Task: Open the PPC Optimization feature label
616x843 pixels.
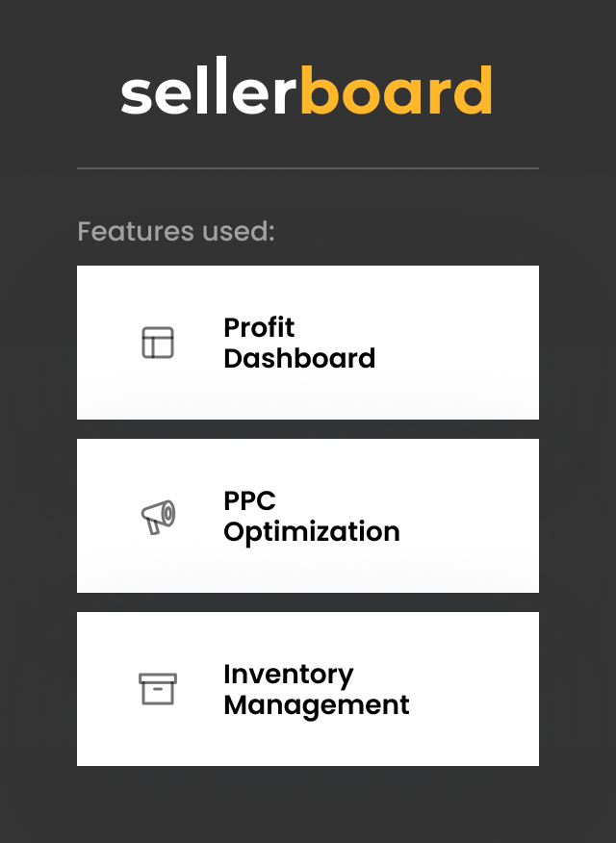Action: tap(311, 516)
